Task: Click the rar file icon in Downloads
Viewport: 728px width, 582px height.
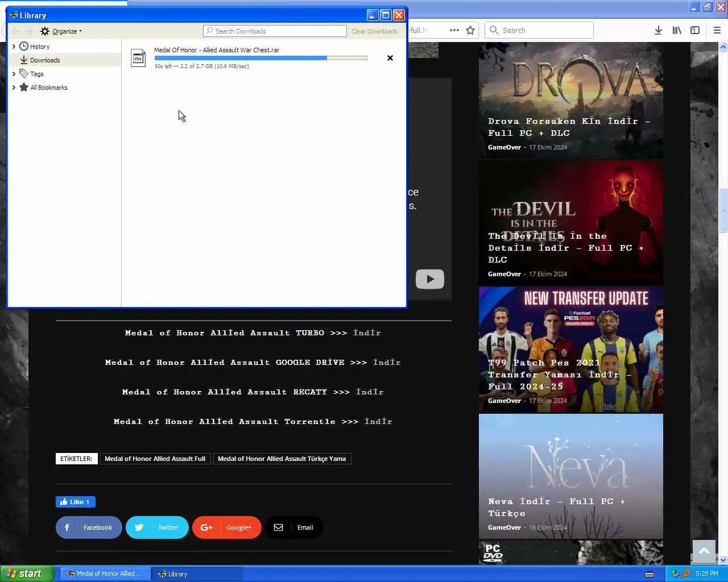Action: click(x=138, y=58)
